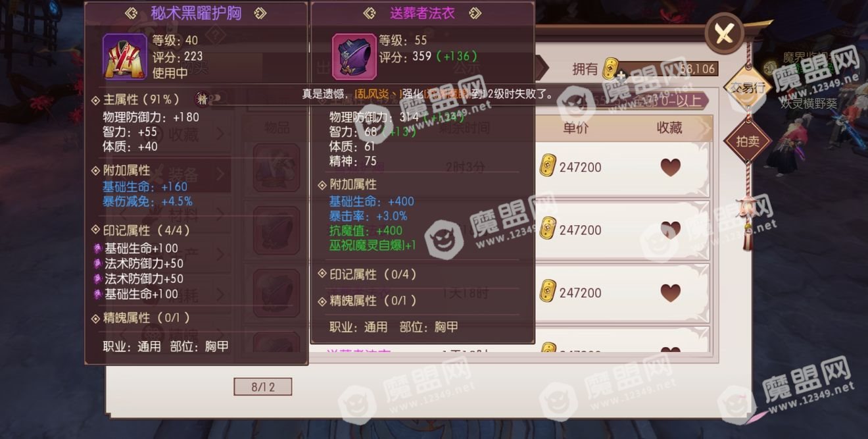Click the 秘术黑曜护胸 equipped armor icon
868x439 pixels.
click(x=125, y=56)
